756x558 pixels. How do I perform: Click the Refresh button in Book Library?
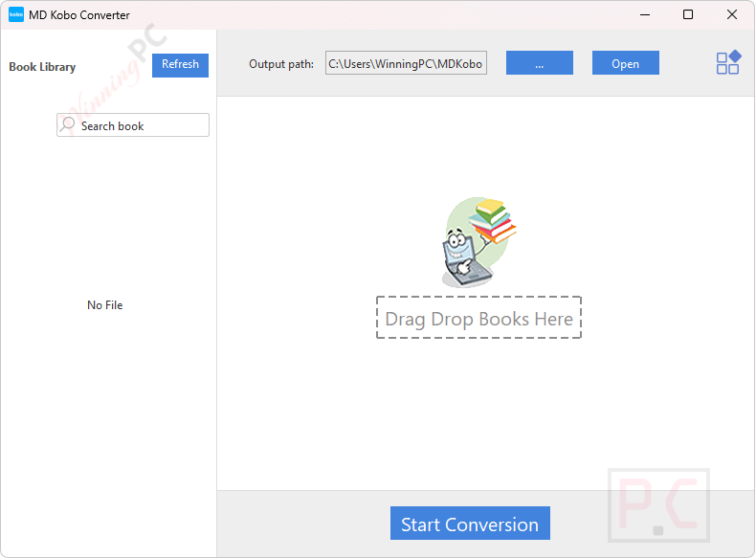(x=180, y=65)
